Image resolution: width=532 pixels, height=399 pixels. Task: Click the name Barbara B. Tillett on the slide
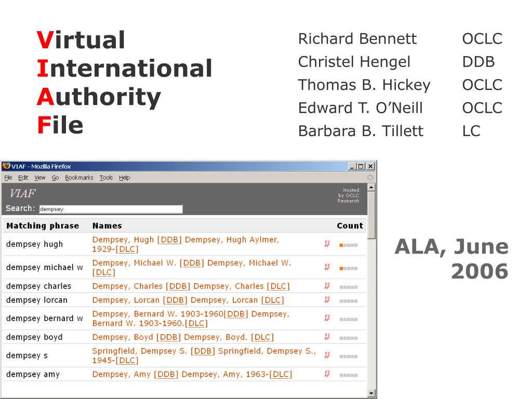click(x=361, y=131)
